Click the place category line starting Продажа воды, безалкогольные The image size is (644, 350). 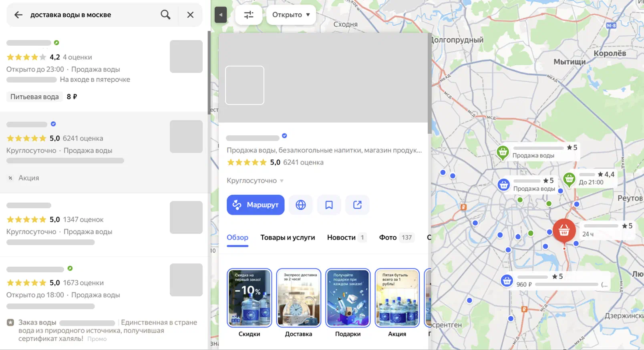click(x=324, y=150)
